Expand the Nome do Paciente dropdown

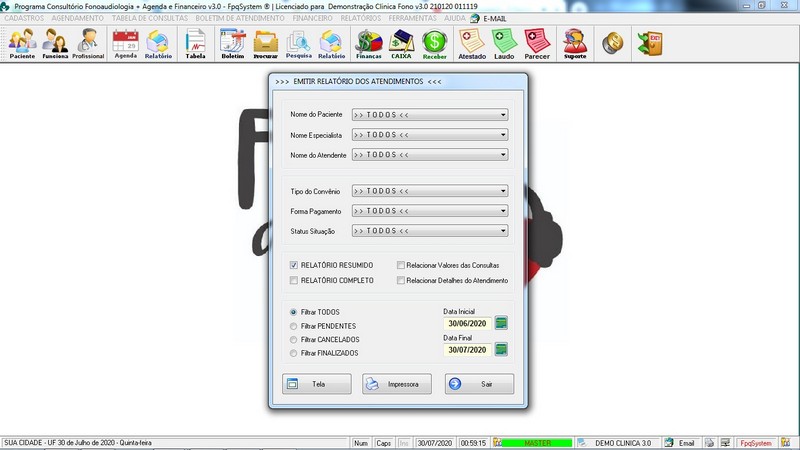point(503,114)
